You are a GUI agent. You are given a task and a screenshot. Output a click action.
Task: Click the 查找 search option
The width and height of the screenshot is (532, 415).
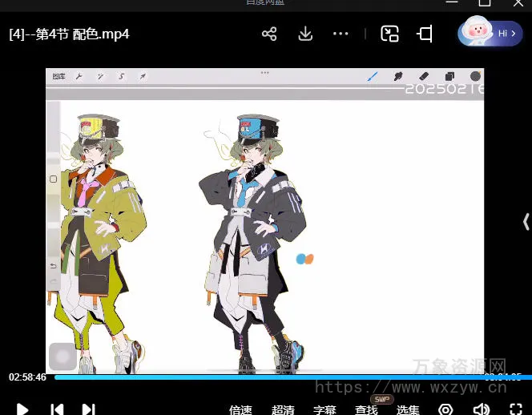(366, 410)
